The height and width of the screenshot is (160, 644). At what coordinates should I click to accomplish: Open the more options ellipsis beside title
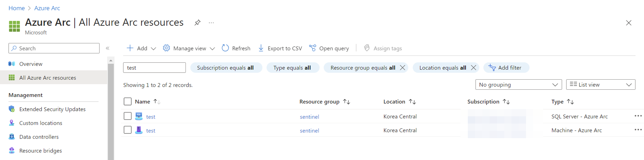point(211,23)
